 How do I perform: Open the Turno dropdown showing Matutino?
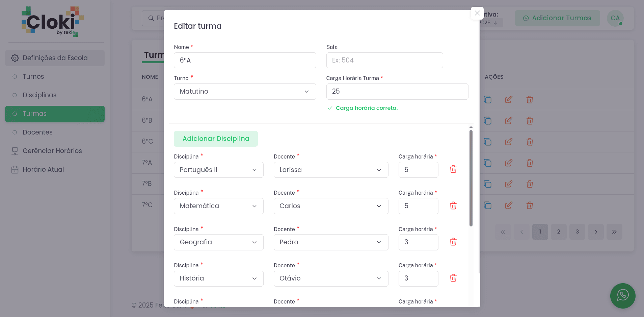(x=245, y=92)
